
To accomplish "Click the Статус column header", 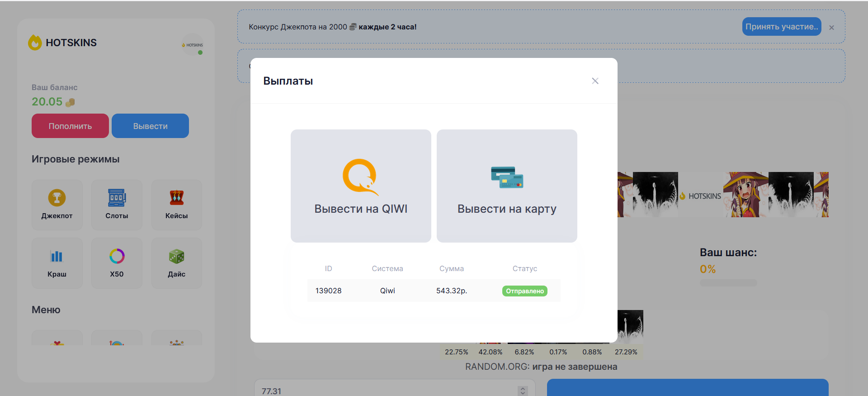I will point(525,268).
